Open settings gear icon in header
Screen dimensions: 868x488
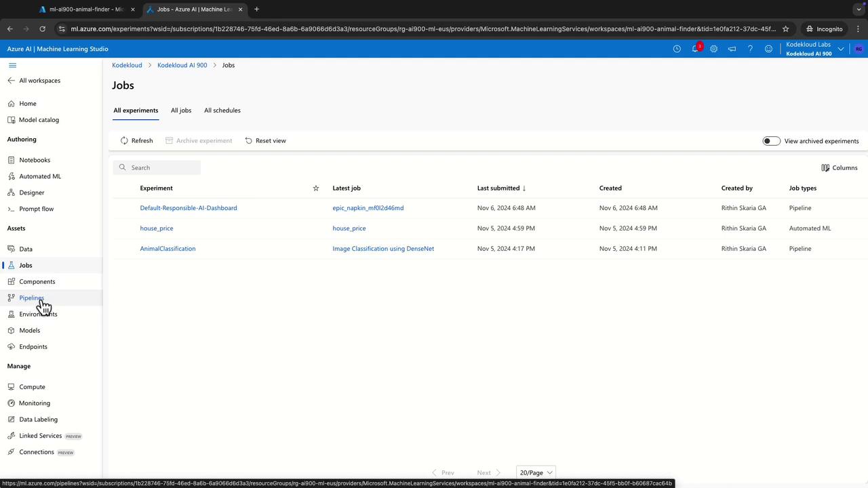tap(713, 49)
